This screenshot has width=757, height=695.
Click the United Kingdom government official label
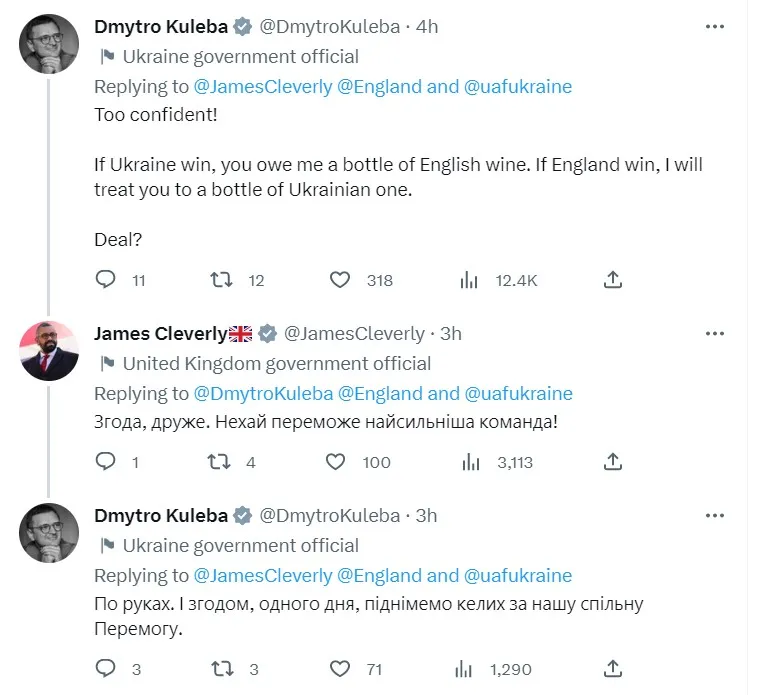[x=277, y=363]
